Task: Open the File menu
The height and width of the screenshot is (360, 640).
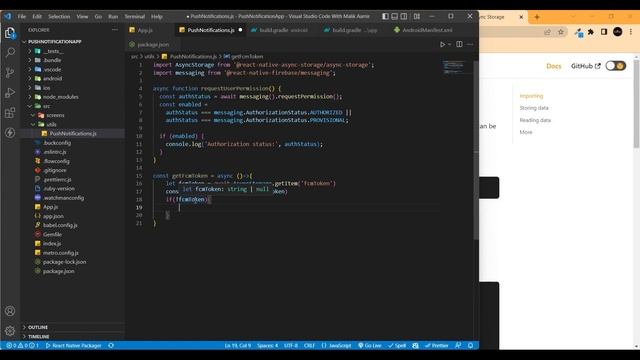Action: (22, 17)
